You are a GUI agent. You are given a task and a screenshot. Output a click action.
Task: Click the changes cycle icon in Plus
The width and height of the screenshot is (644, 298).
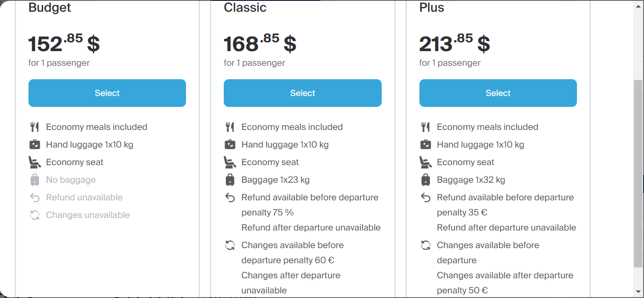click(x=425, y=245)
